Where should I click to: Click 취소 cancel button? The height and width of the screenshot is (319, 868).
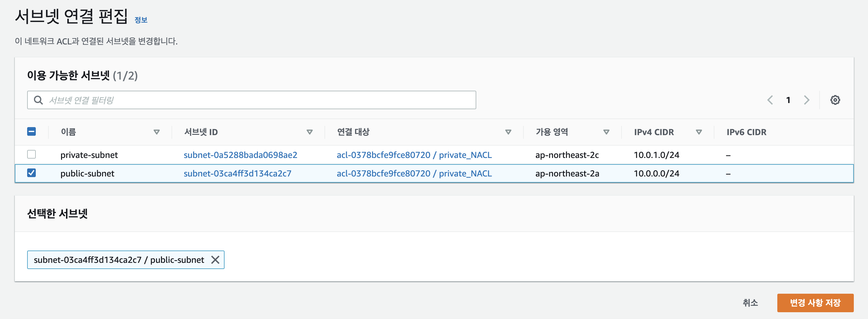[x=750, y=303]
